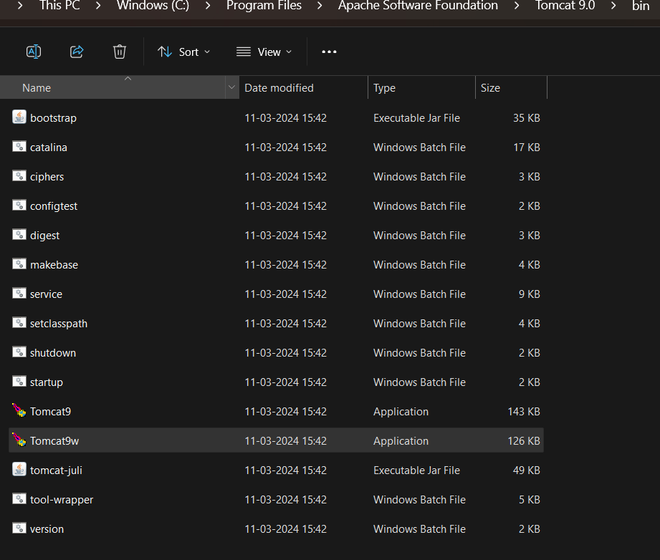Navigate to Tomcat 9.0 breadcrumb

coord(565,5)
